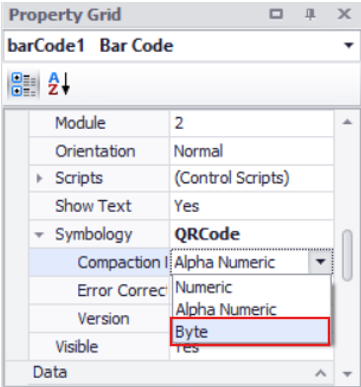Collapse the Symbology property node
Image resolution: width=361 pixels, height=387 pixels.
click(x=39, y=235)
